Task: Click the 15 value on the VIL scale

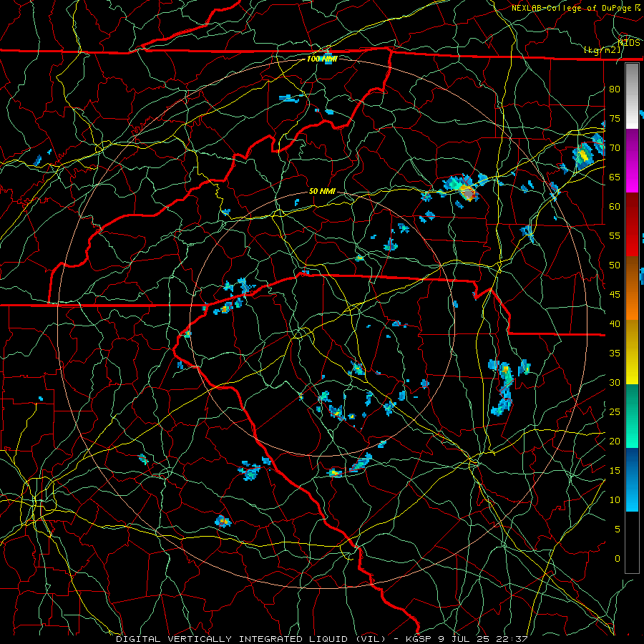Action: pos(615,470)
